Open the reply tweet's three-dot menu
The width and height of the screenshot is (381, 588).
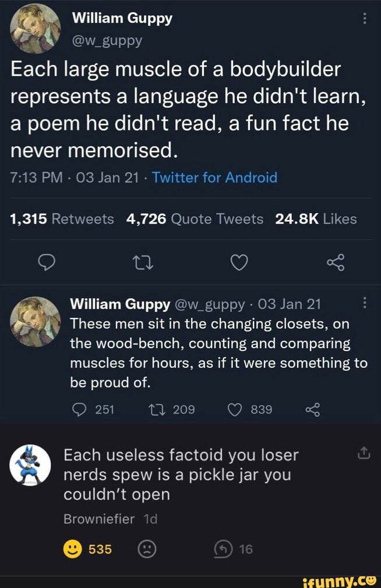coord(365,303)
